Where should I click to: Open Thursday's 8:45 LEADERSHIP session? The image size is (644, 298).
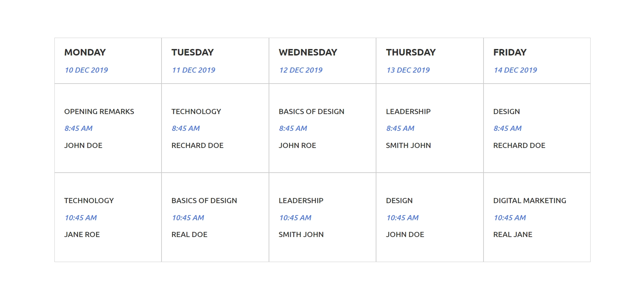[x=408, y=111]
